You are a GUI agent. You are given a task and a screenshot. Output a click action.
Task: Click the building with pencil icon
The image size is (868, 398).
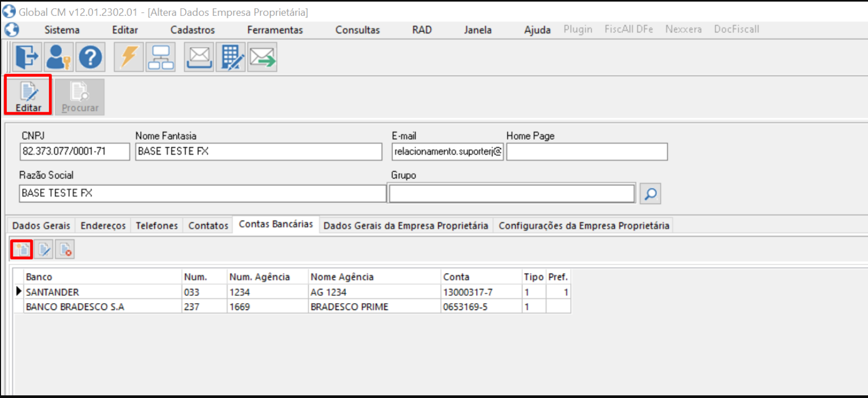(x=231, y=57)
